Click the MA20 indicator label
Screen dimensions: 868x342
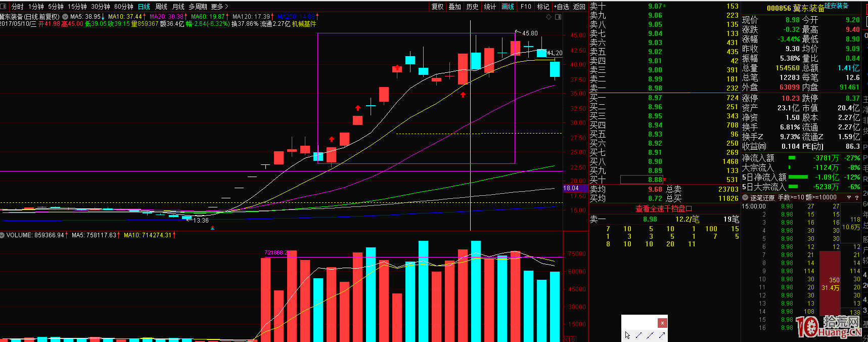pyautogui.click(x=168, y=17)
